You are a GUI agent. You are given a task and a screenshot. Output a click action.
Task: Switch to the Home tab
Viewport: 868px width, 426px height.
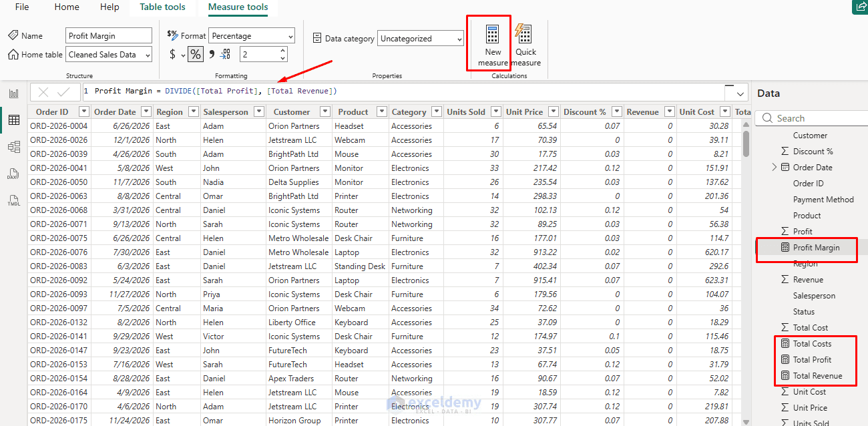(x=67, y=7)
